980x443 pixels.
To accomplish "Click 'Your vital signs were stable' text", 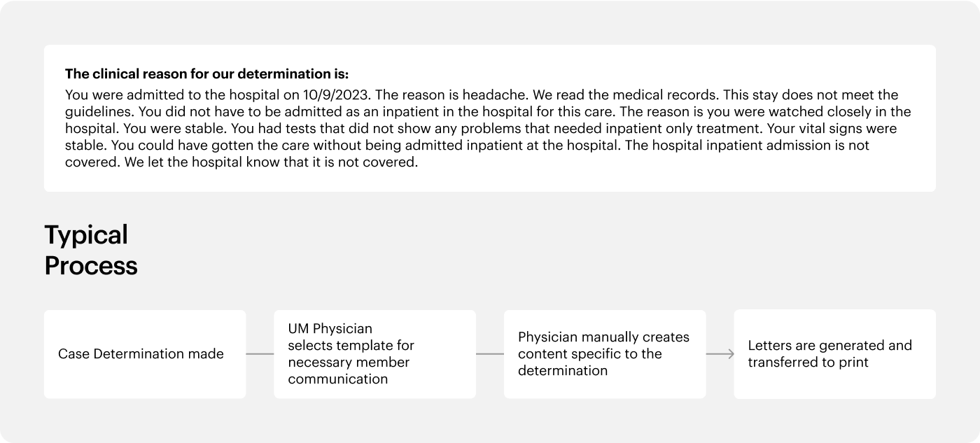I will tap(481, 138).
